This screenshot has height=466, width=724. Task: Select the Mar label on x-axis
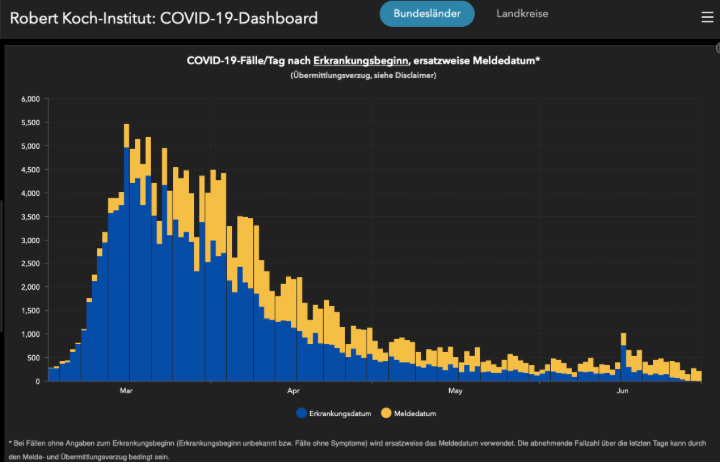(127, 390)
